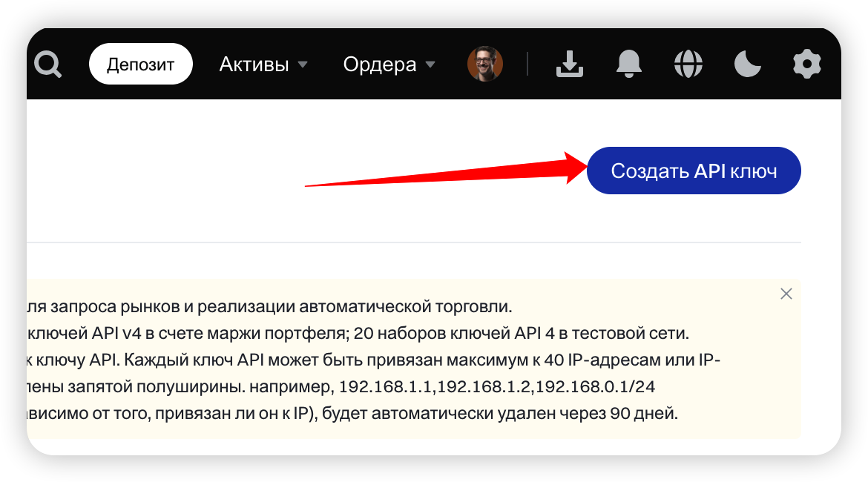Click the Ордера menu label
Screen dimensions: 868x482
tap(379, 65)
